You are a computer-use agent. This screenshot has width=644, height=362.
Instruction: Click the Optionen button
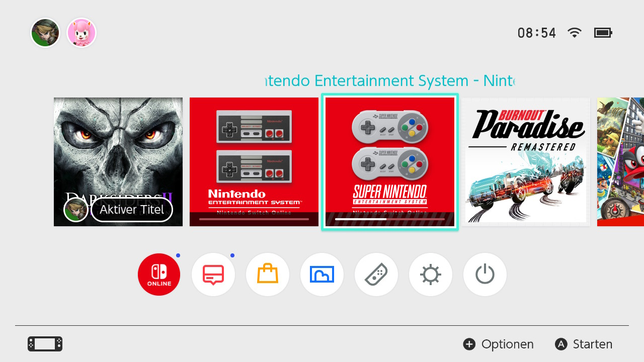point(498,344)
